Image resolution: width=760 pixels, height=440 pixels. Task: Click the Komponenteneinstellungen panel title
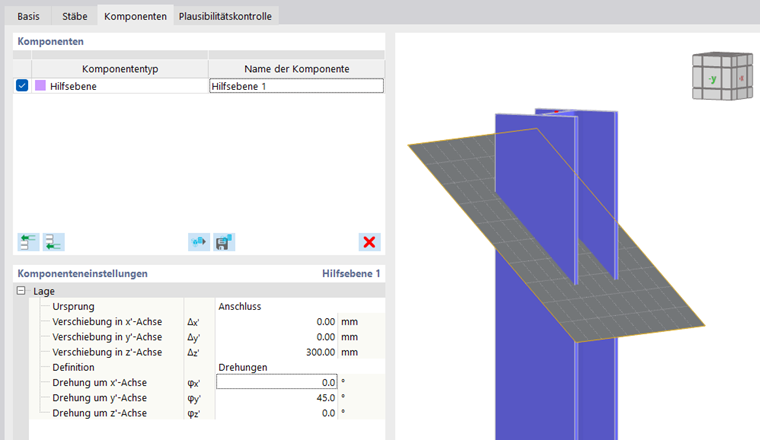pyautogui.click(x=82, y=273)
